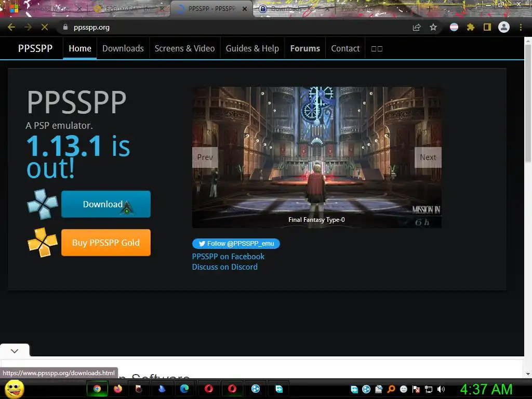Screen dimensions: 532x399
Task: Open Screens & Video nav item
Action: click(184, 48)
